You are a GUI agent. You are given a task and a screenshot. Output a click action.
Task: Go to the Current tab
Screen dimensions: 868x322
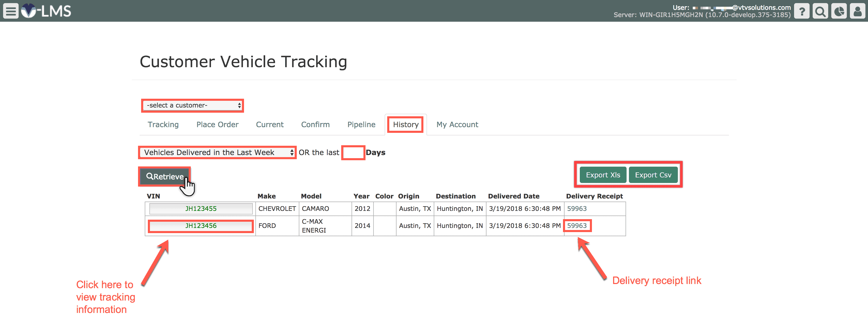(270, 125)
